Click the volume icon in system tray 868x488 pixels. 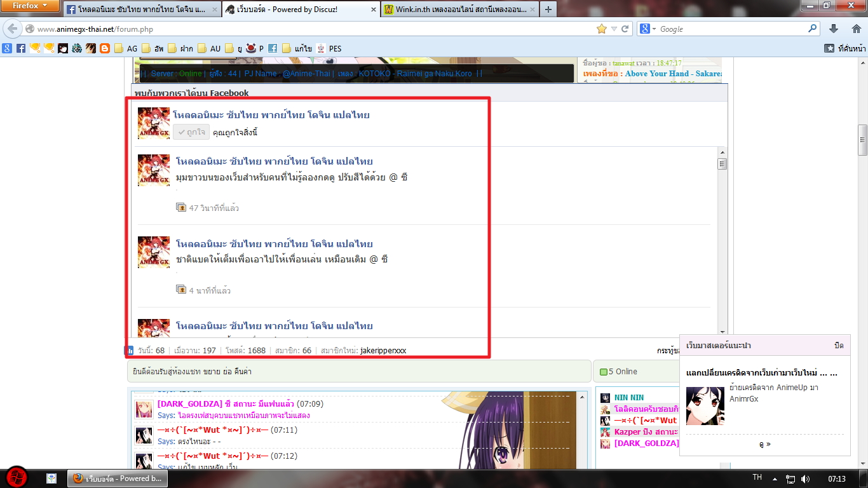tap(806, 478)
